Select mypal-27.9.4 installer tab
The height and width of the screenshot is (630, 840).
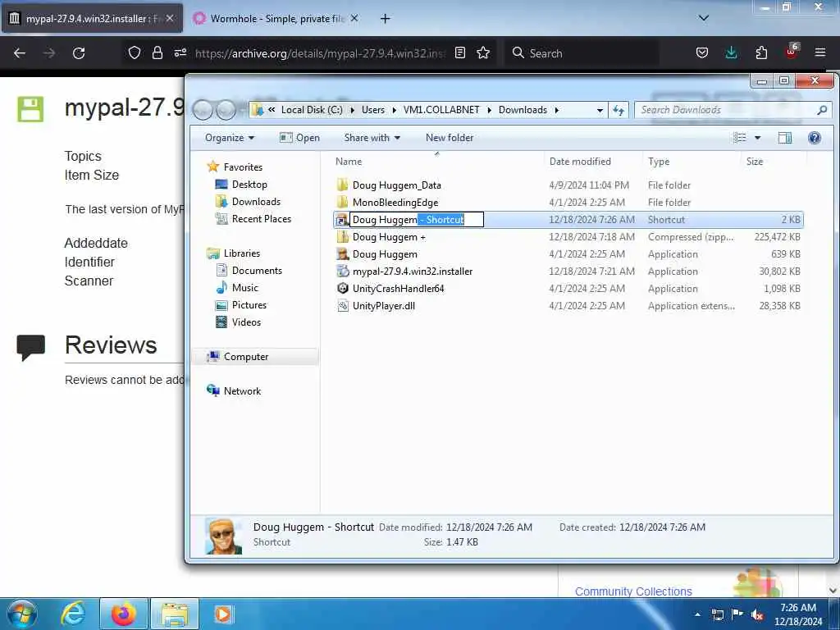click(92, 18)
